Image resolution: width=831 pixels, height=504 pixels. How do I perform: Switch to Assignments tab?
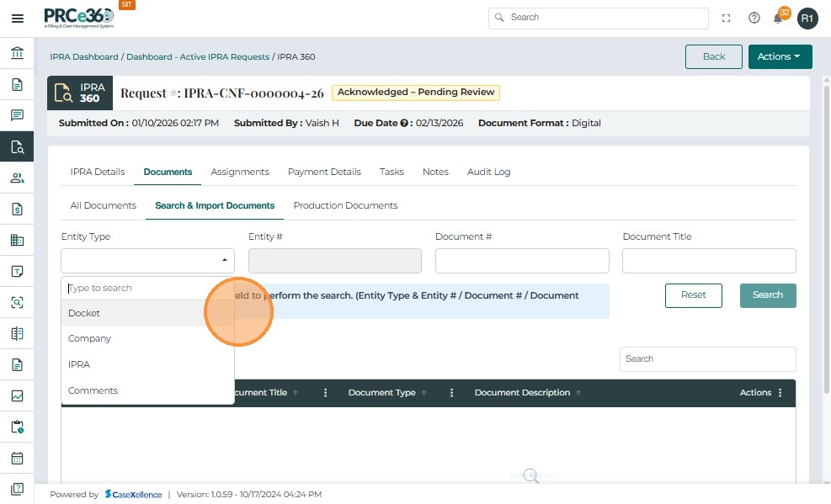click(x=240, y=172)
